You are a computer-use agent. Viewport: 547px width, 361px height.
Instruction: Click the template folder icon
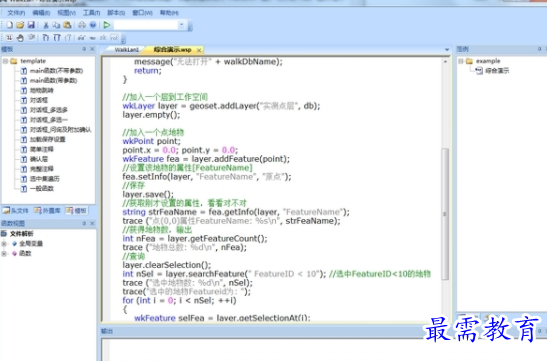pos(14,61)
